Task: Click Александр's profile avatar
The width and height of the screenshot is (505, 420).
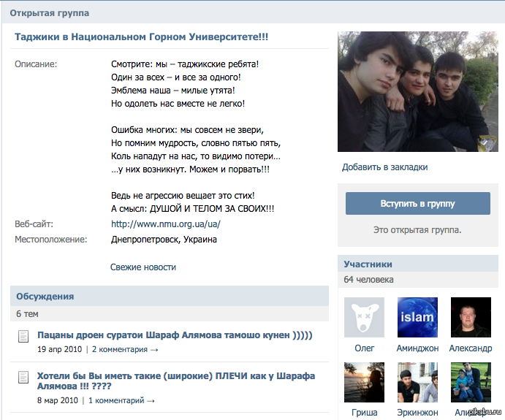Action: (471, 317)
